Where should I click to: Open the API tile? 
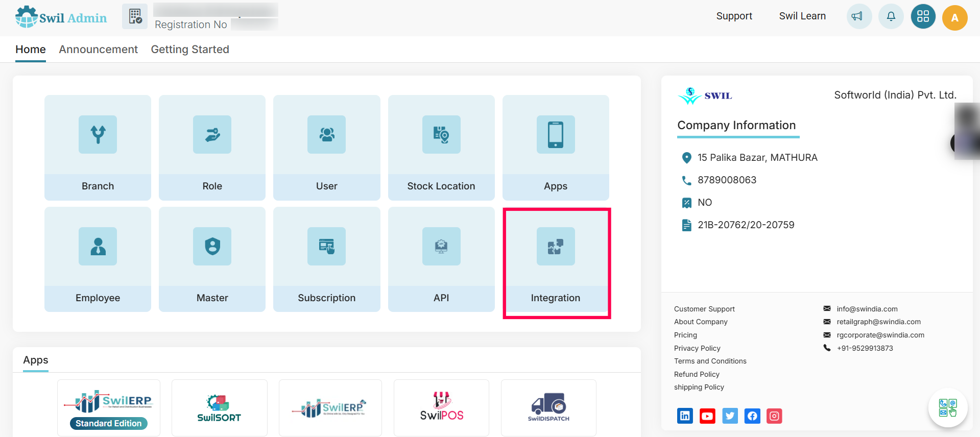click(x=441, y=259)
